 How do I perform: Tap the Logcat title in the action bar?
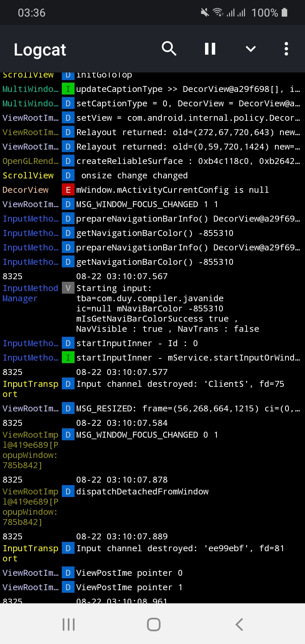39,49
